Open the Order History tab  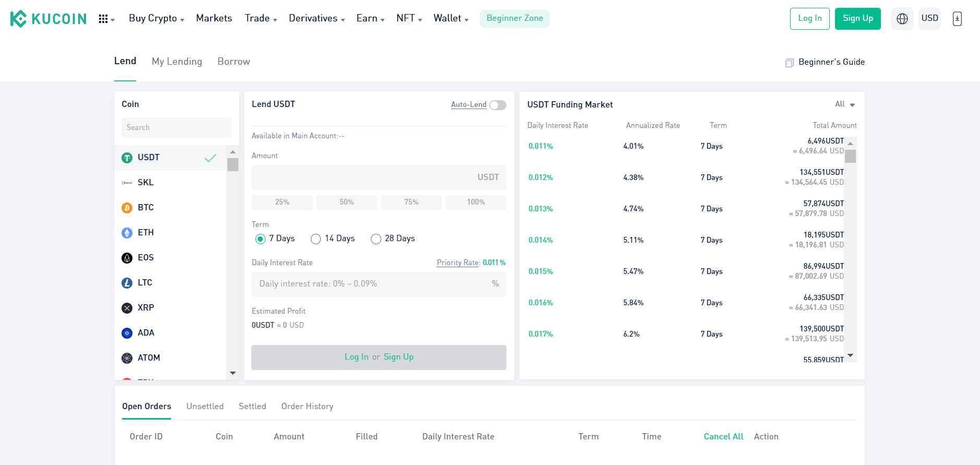307,407
